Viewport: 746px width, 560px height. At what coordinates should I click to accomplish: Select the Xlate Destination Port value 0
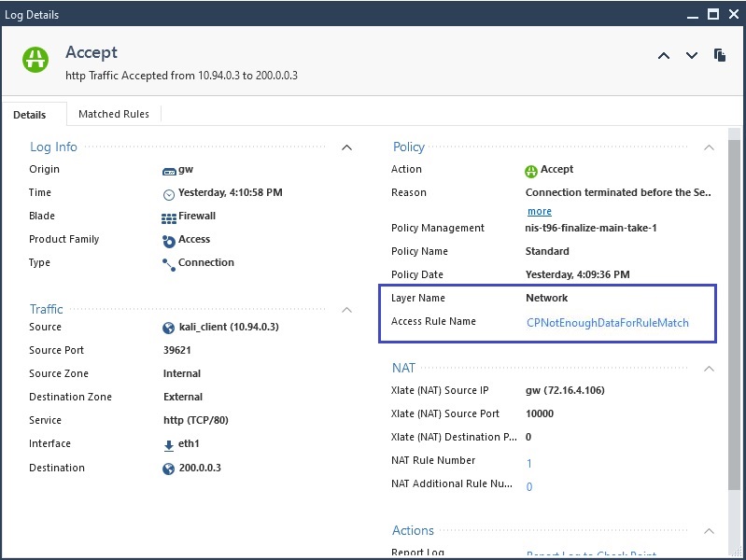(x=528, y=437)
